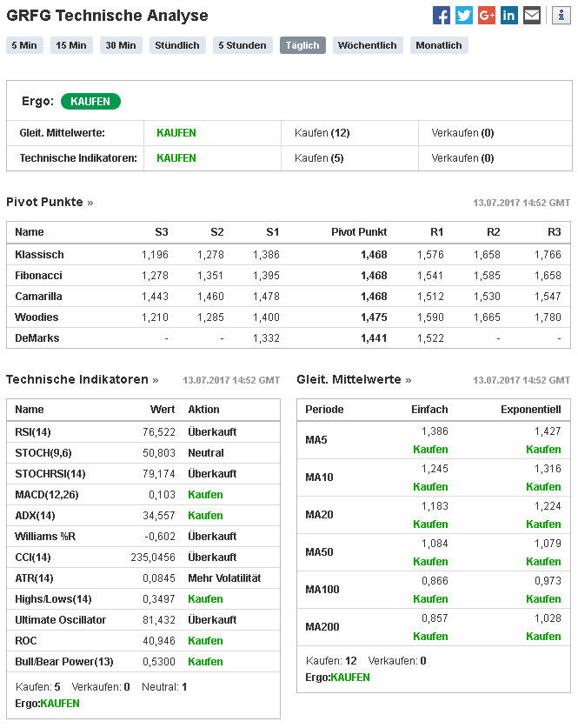Choose the 30 Min timeframe
578x728 pixels.
(121, 45)
